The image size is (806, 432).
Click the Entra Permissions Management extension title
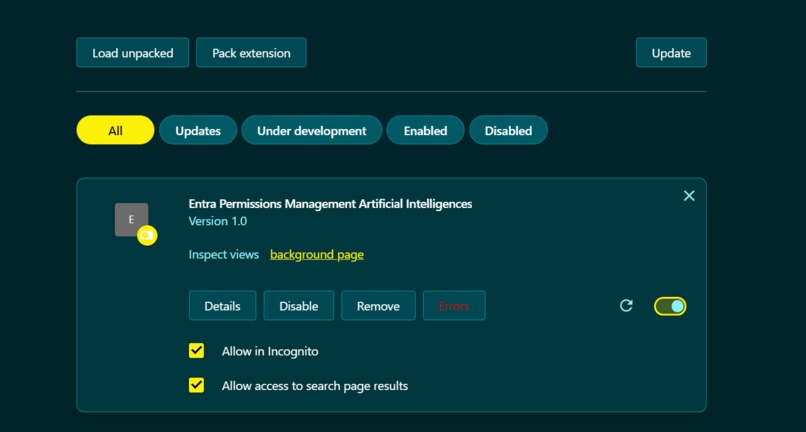pos(330,204)
